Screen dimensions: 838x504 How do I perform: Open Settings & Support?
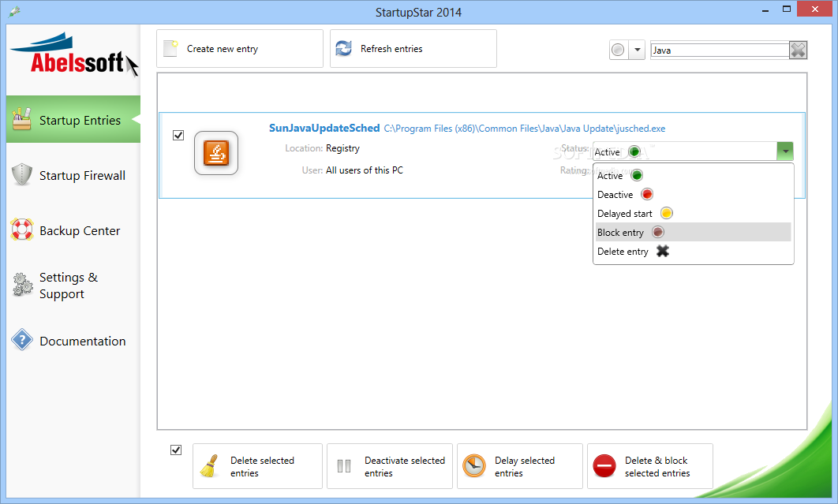(73, 286)
